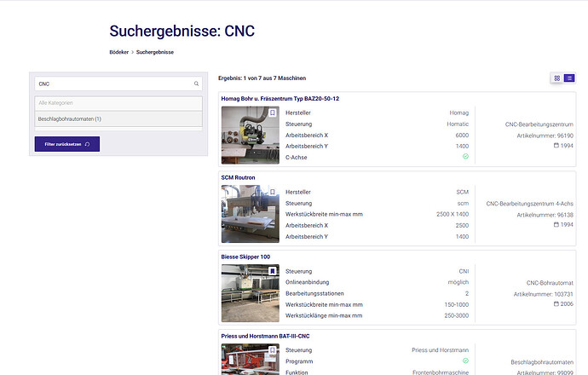Viewport: 588px width, 375px height.
Task: Go to the Bödeker breadcrumb link
Action: click(118, 52)
